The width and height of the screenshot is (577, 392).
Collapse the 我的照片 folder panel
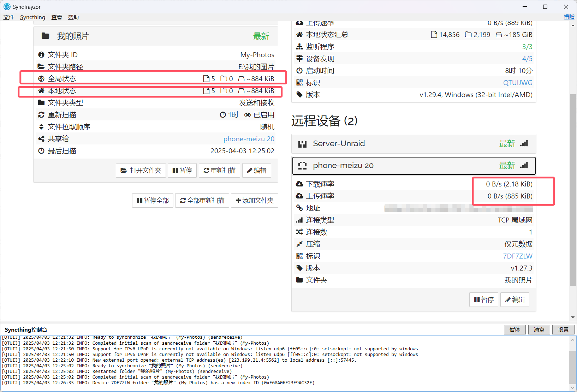(155, 36)
